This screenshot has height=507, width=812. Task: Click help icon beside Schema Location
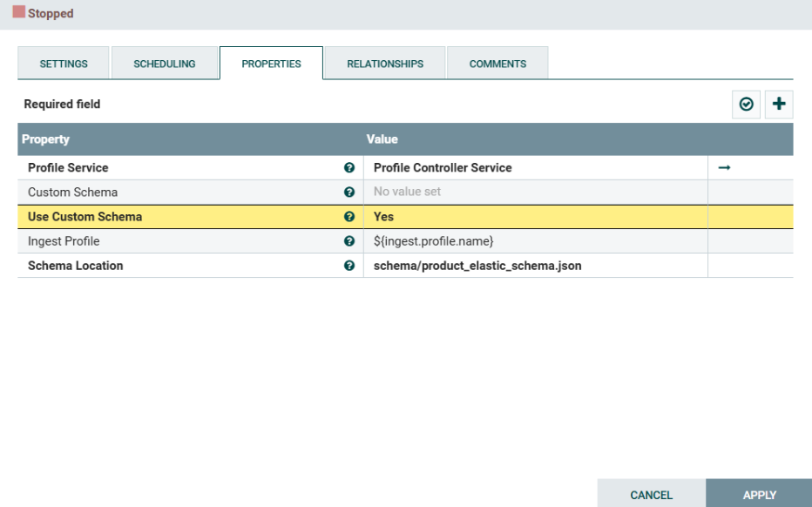click(349, 266)
